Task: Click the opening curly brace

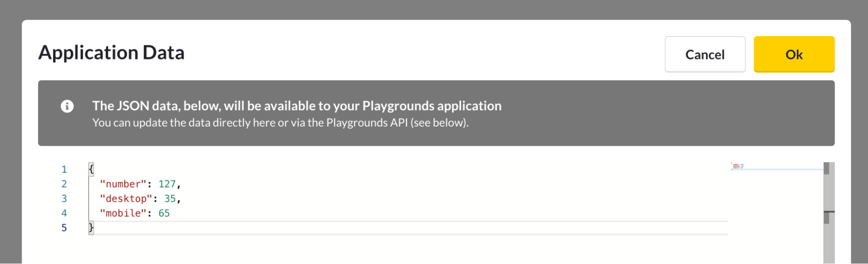Action: (91, 169)
